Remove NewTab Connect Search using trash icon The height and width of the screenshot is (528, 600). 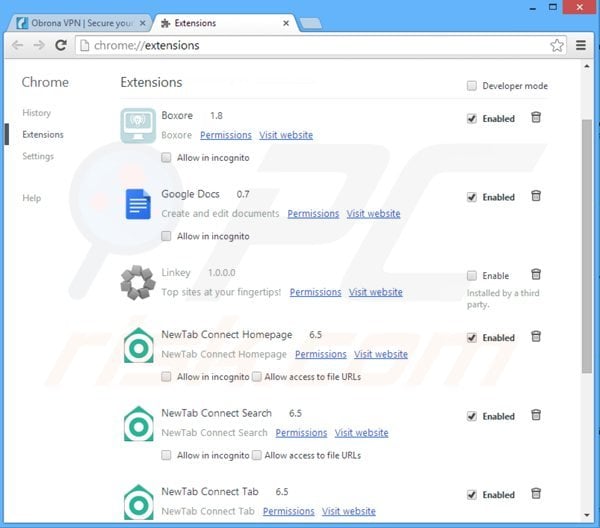(x=536, y=415)
